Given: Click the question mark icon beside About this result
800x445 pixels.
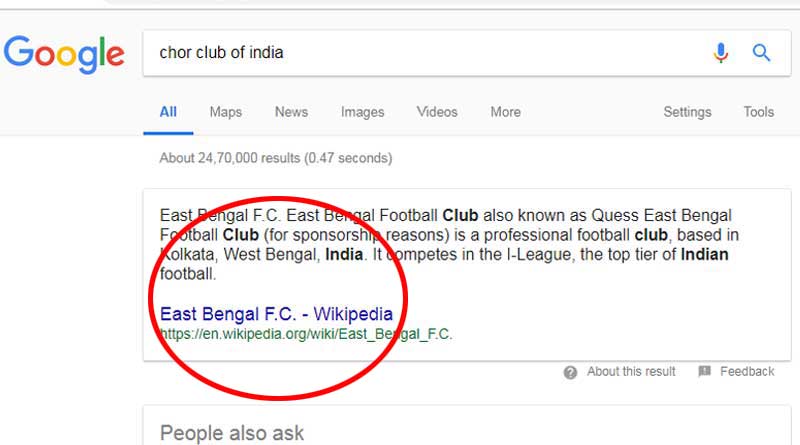Looking at the screenshot, I should pos(570,372).
